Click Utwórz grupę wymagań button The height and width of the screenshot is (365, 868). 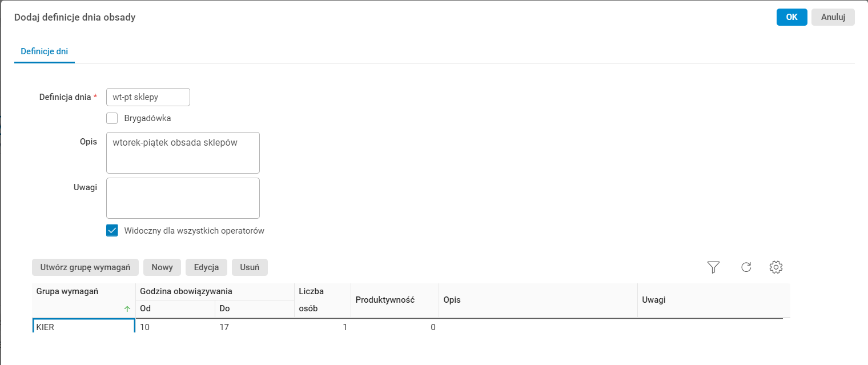point(86,267)
